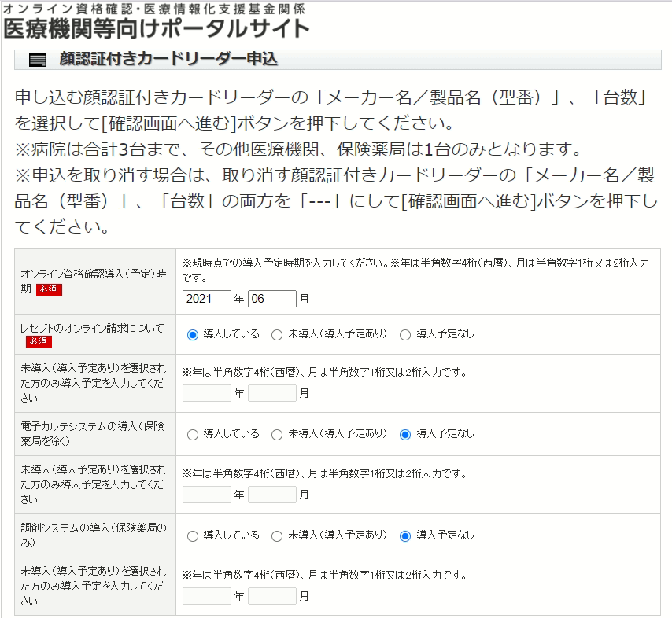Click empty year field below 電子カルテシステム row
Viewport: 672px width, 618px height.
(206, 495)
